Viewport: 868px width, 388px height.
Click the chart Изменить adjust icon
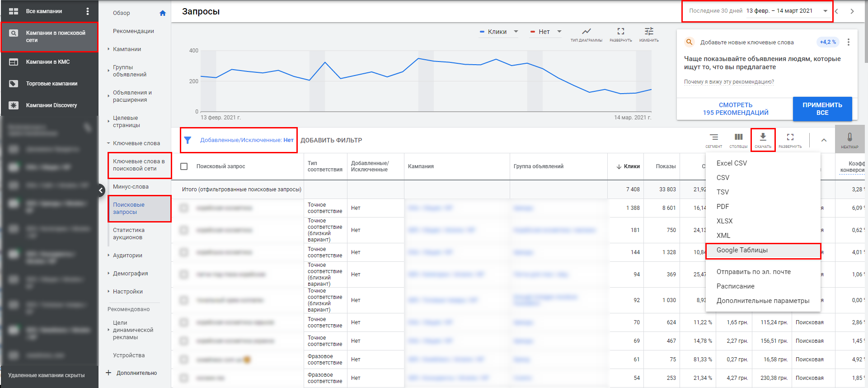click(649, 31)
